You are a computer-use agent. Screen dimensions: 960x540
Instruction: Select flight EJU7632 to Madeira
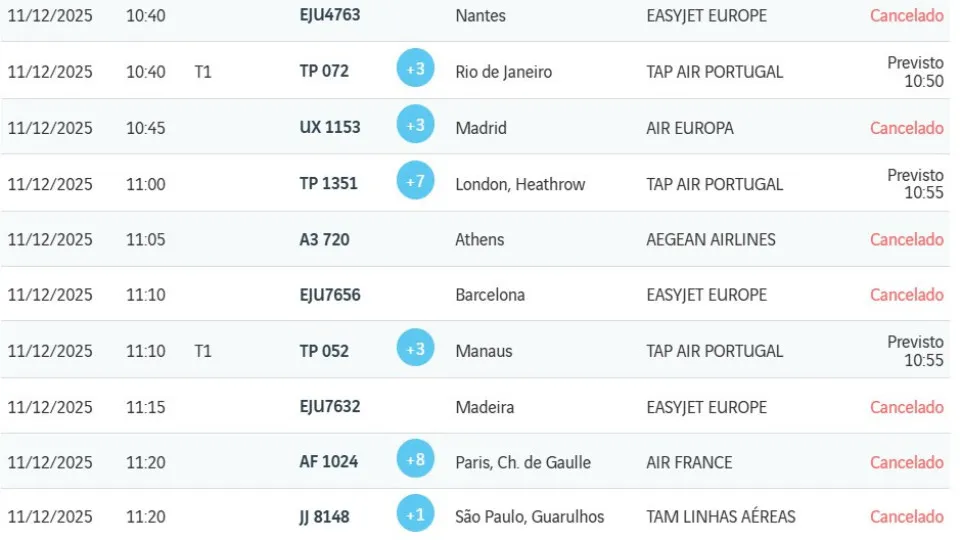[330, 407]
